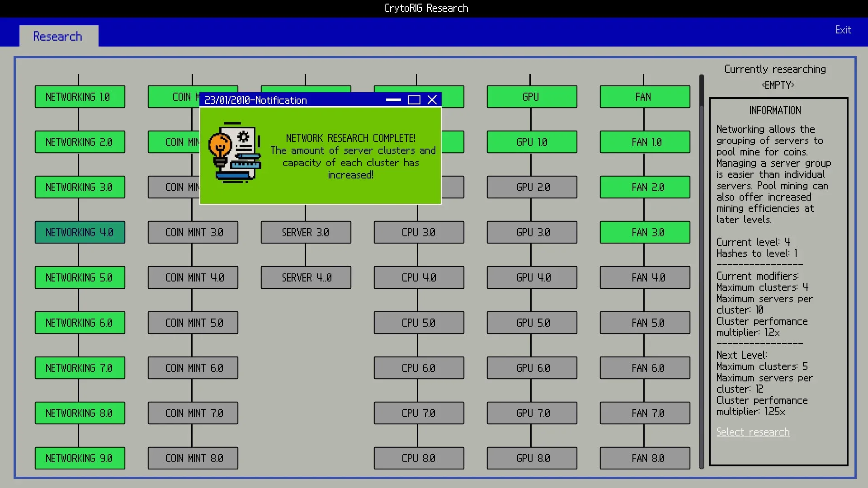Click the Select research link
This screenshot has height=488, width=868.
(753, 432)
